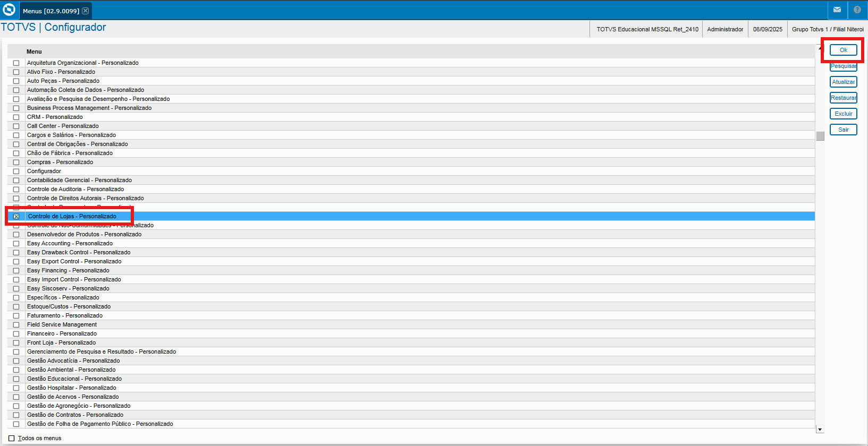Tick the Auto Peças checkbox
The width and height of the screenshot is (868, 446).
click(x=16, y=81)
